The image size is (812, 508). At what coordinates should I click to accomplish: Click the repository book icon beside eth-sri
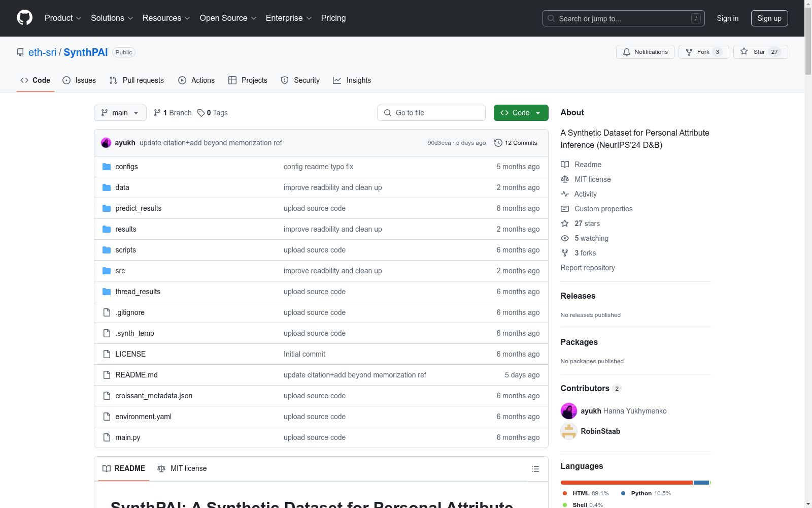coord(20,52)
